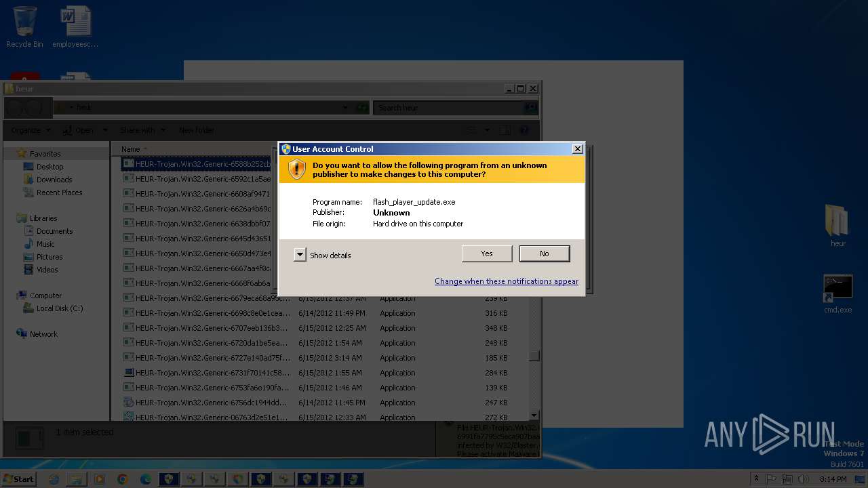Click New folder in Explorer toolbar

[x=197, y=130]
